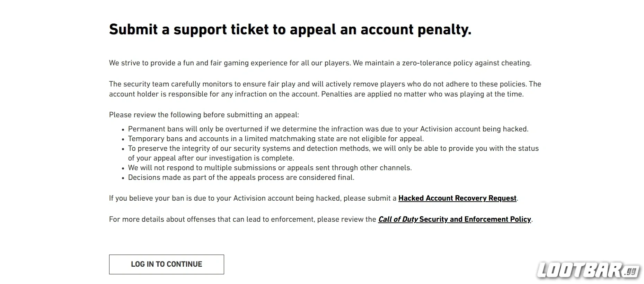Image resolution: width=644 pixels, height=284 pixels.
Task: Select the temporary bans eligibility bullet point
Action: point(275,139)
